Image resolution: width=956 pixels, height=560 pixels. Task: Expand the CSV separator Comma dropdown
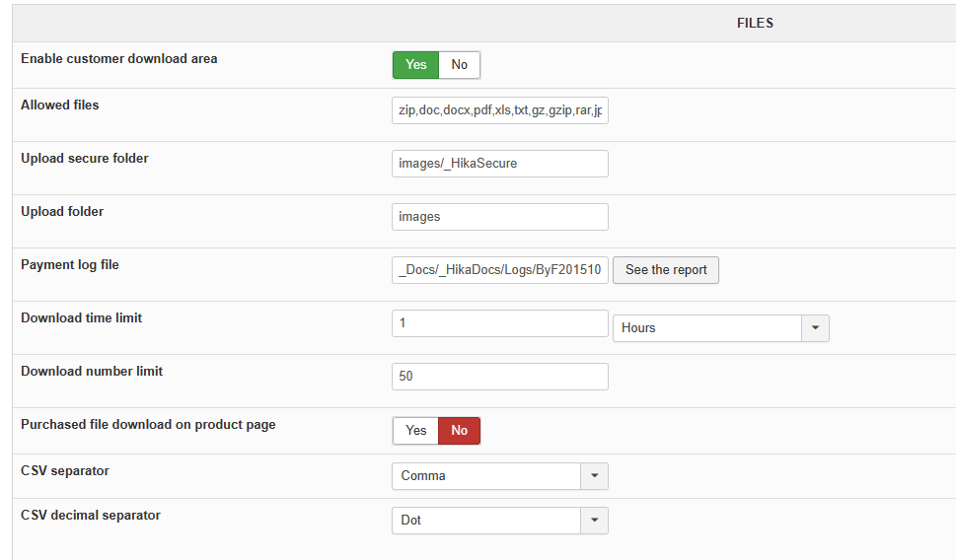[486, 476]
